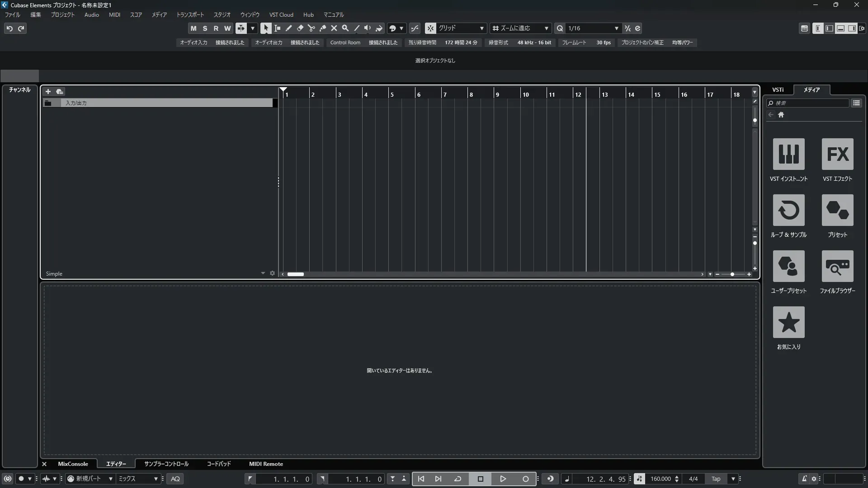This screenshot has height=488, width=868.
Task: Expand the ズームに適応 grid type dropdown
Action: 521,28
